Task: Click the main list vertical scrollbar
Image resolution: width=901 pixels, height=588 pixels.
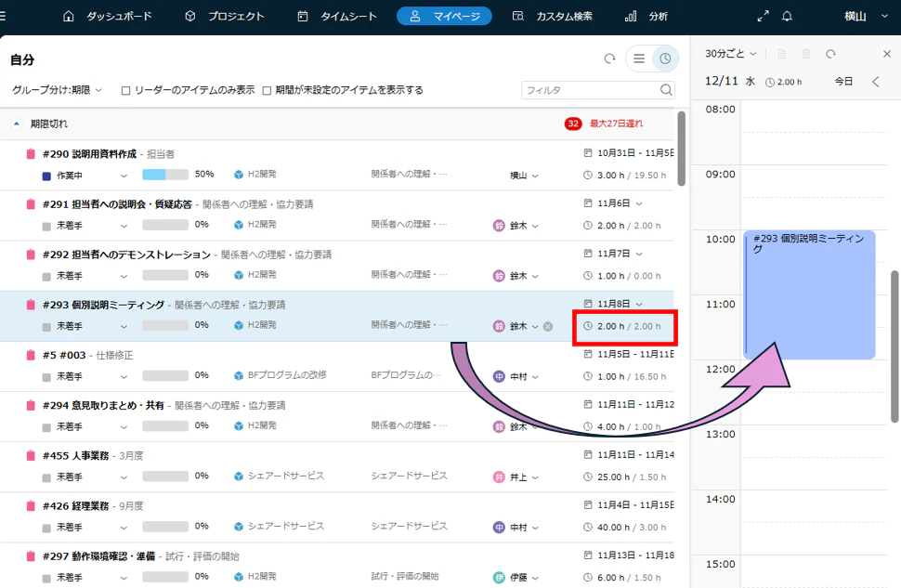Action: tap(682, 149)
